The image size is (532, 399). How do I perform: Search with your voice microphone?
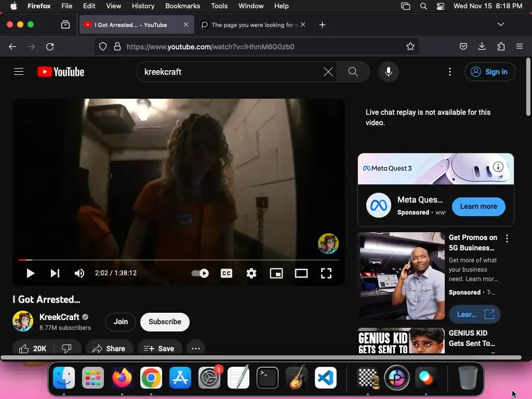389,72
